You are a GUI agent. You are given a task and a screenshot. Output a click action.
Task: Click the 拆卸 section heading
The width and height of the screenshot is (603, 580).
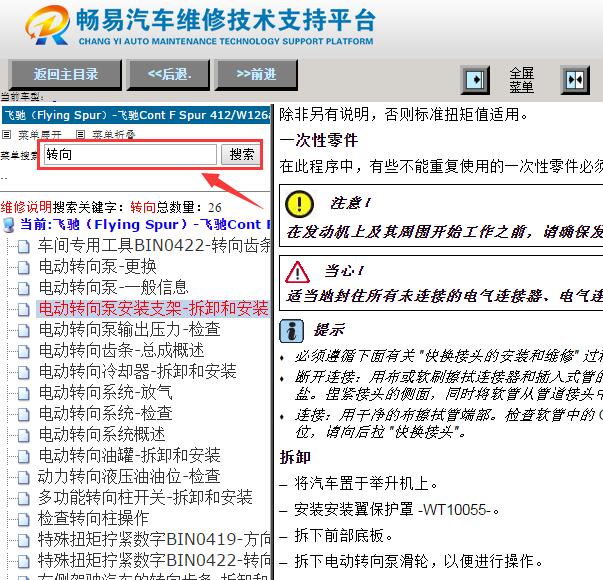tap(295, 457)
